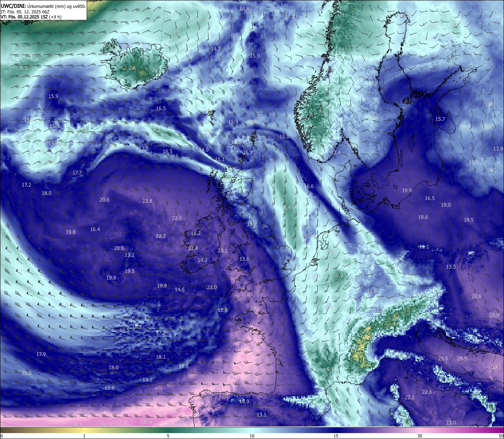
Task: Click the '16.4' value in the Atlantic
Action: pos(95,230)
